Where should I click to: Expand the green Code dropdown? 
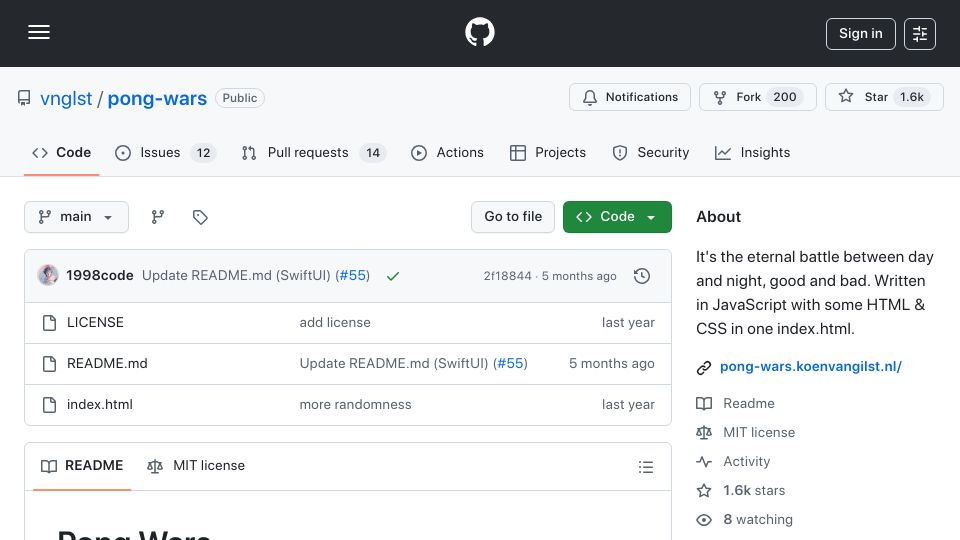click(617, 217)
